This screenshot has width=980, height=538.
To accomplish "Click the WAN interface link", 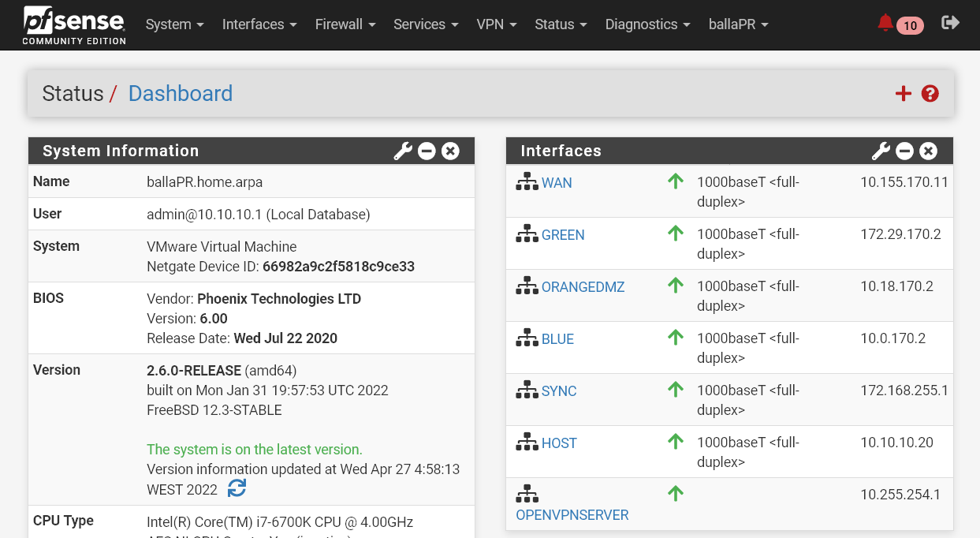I will (x=557, y=183).
